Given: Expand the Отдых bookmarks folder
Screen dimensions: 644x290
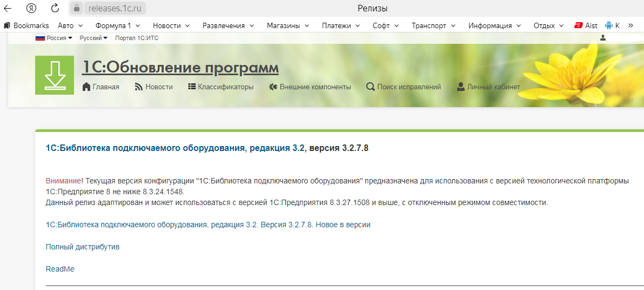Looking at the screenshot, I should coord(549,25).
